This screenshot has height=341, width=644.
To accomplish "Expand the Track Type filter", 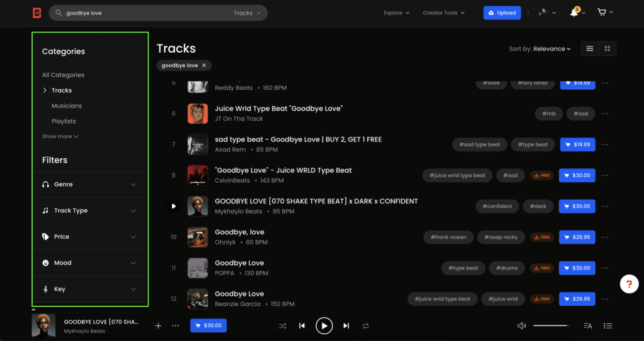I will click(89, 210).
